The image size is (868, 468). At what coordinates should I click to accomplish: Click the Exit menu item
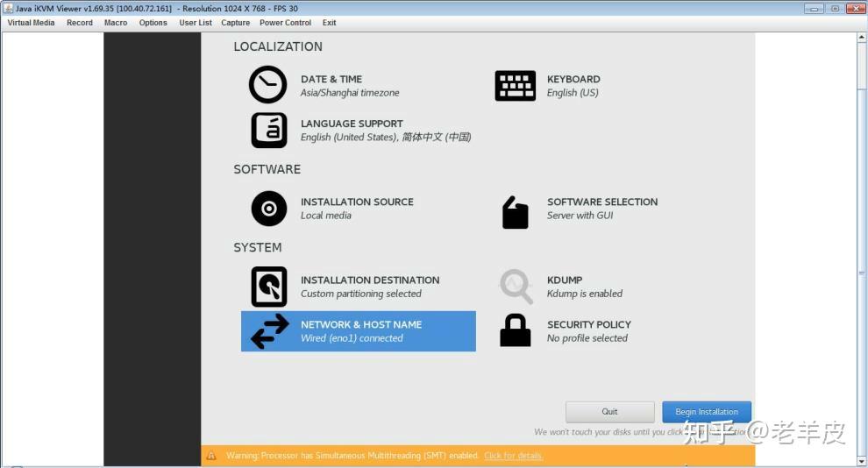coord(330,23)
